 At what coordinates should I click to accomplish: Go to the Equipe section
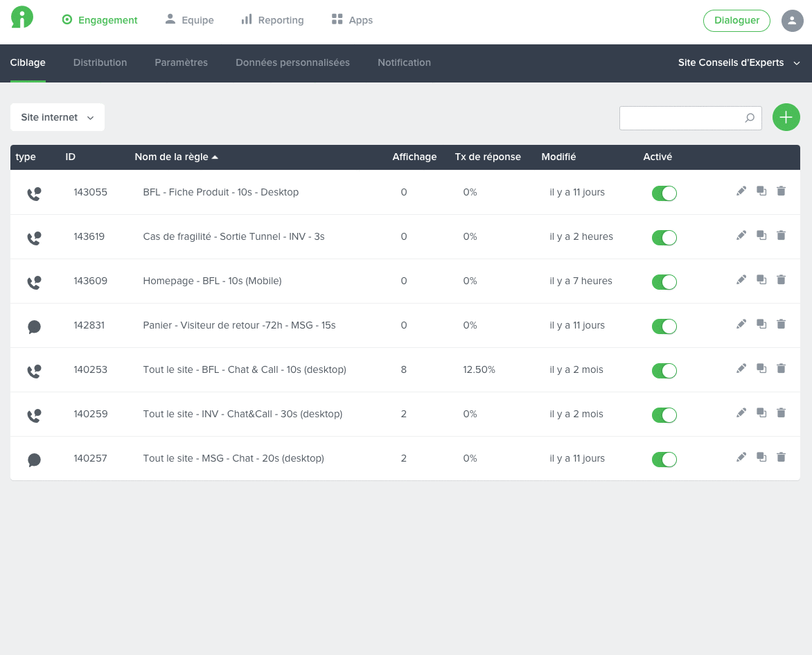tap(189, 20)
